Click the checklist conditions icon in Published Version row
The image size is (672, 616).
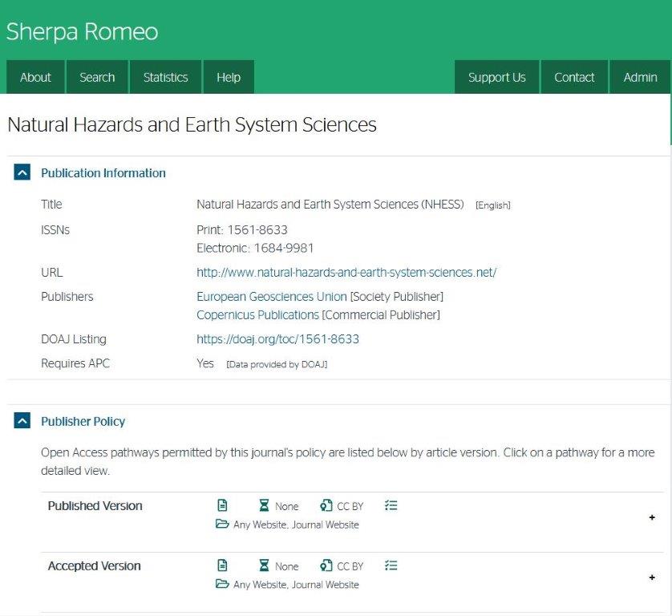point(391,505)
